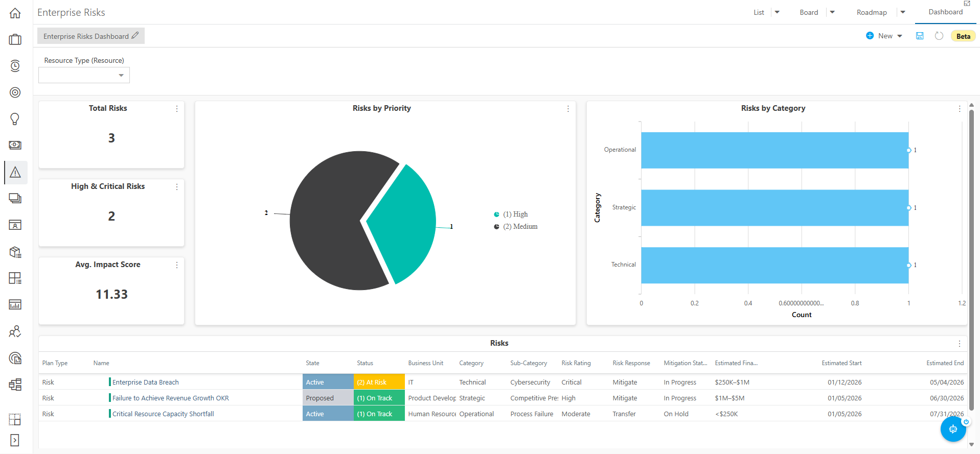Open the portfolio briefcase sidebar icon

pyautogui.click(x=15, y=39)
